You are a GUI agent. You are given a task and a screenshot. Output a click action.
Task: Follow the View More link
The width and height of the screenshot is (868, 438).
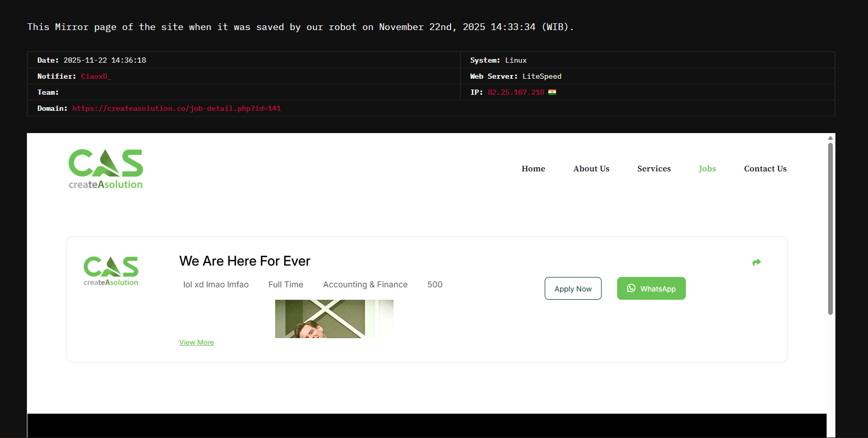point(197,342)
